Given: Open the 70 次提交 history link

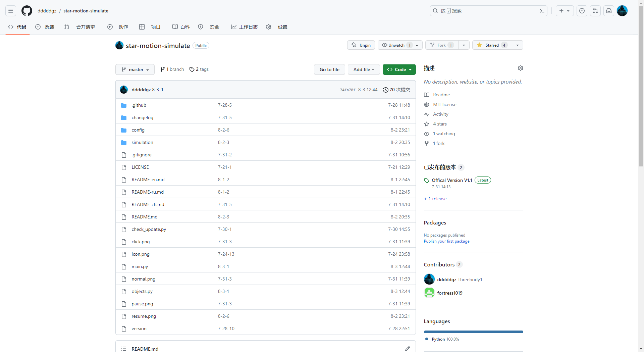Looking at the screenshot, I should pyautogui.click(x=396, y=90).
